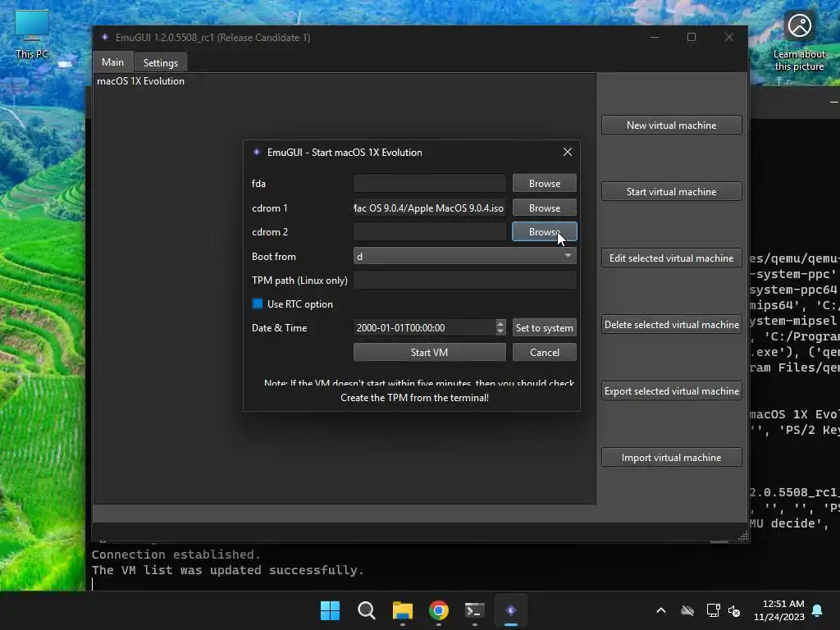Screen dimensions: 840x630
Task: Maximize the EmuGUI main window
Action: click(692, 37)
